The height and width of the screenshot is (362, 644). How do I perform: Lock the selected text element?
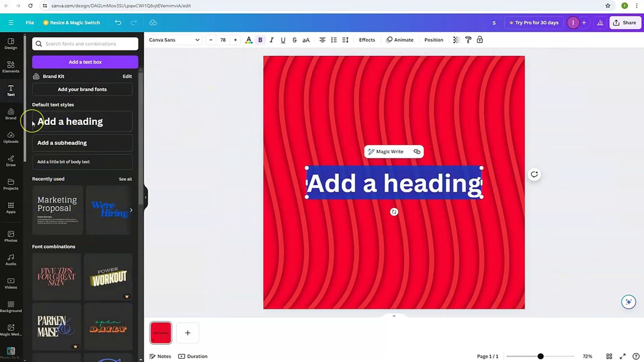(480, 40)
